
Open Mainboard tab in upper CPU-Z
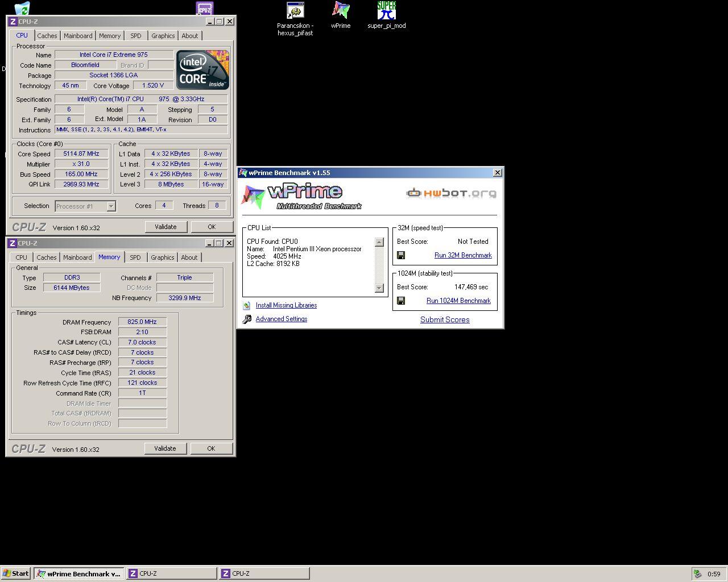78,36
